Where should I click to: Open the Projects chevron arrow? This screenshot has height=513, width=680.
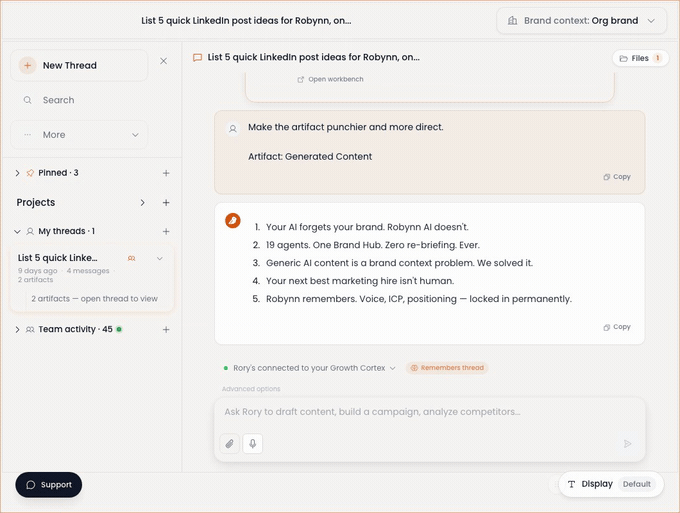click(x=142, y=203)
